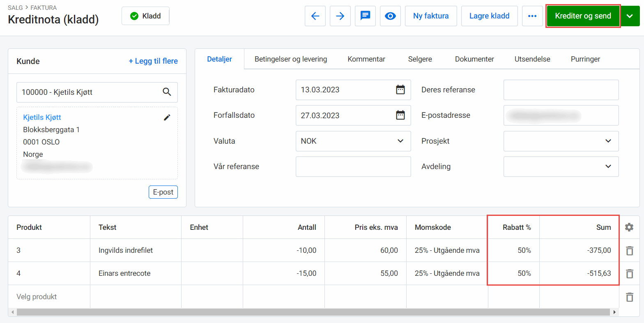Click the Fakturadato date field

pyautogui.click(x=353, y=90)
